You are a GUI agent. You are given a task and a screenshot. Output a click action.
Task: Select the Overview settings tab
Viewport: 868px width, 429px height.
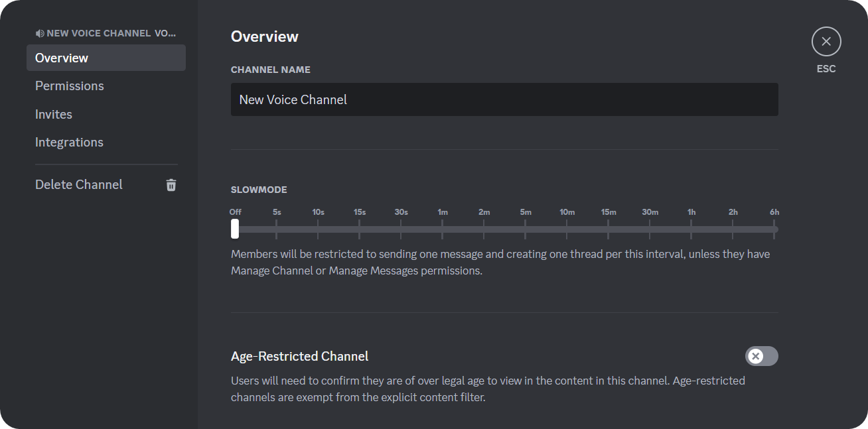click(x=61, y=58)
